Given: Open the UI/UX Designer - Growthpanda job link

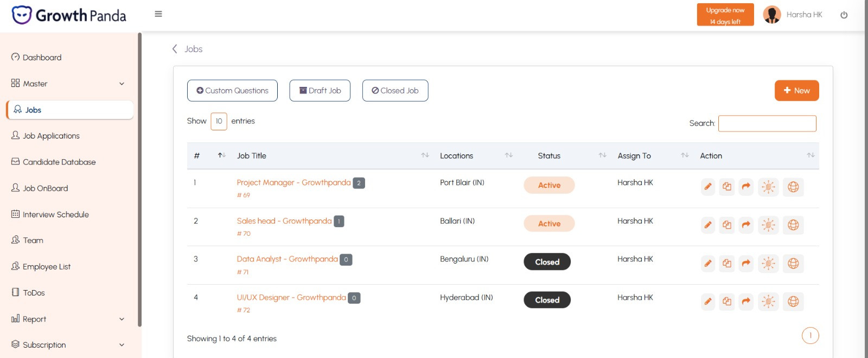Looking at the screenshot, I should click(291, 298).
